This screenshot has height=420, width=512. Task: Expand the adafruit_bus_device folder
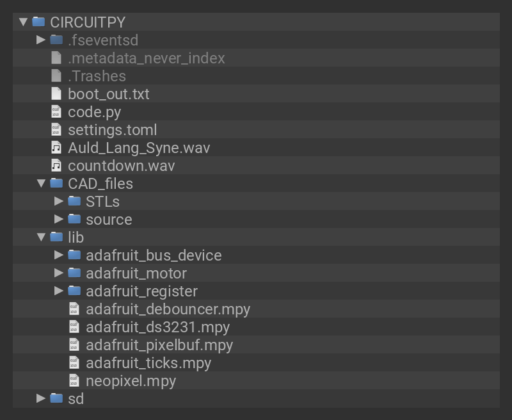pos(59,255)
